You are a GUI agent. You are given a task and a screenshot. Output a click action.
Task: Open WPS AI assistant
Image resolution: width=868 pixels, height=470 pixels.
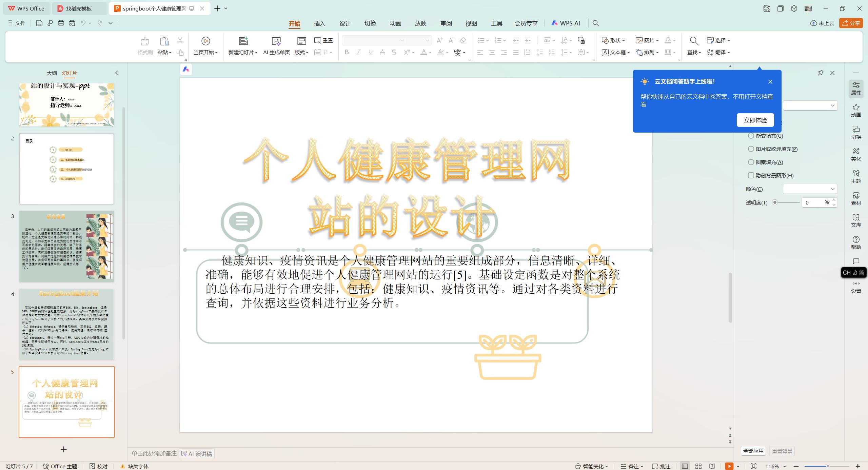point(566,23)
